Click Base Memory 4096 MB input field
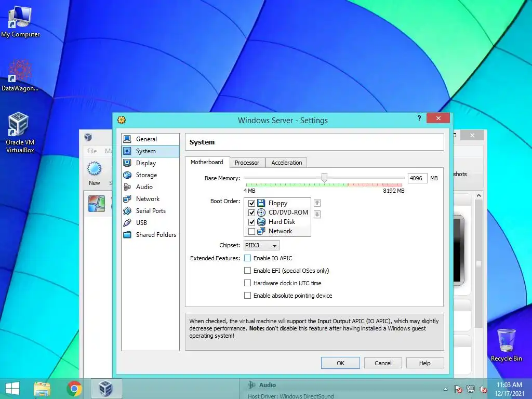 point(417,178)
